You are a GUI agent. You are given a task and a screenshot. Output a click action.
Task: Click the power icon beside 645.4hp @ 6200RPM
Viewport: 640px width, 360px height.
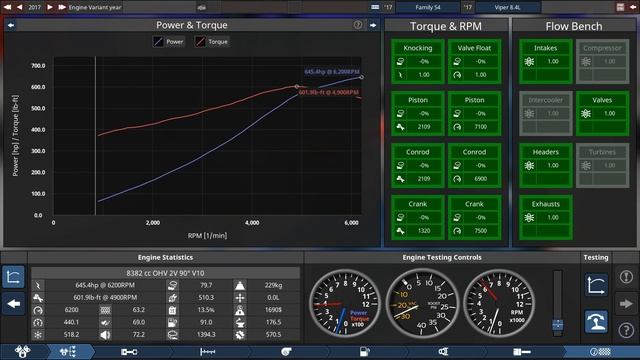[38, 285]
